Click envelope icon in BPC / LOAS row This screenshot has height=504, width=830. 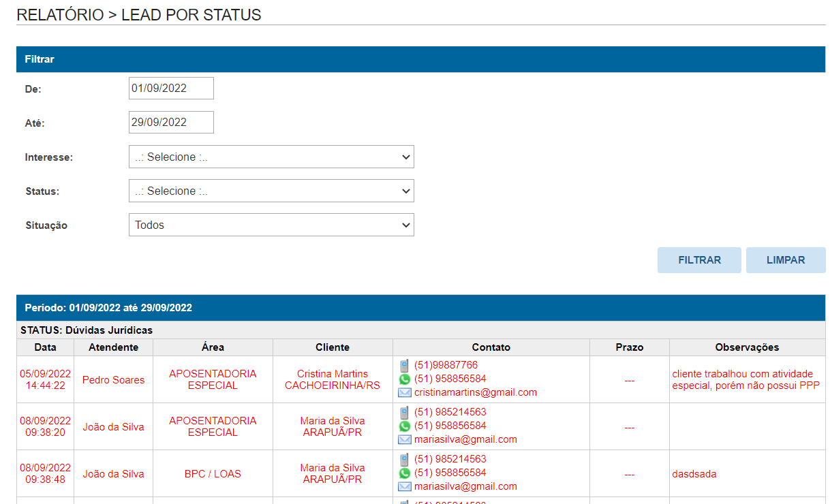click(404, 487)
